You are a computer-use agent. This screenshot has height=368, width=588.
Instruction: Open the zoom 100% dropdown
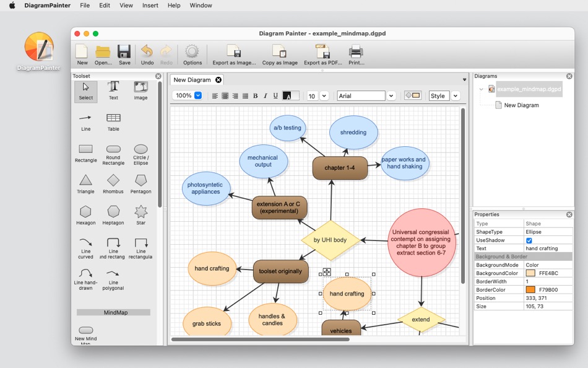(x=198, y=95)
